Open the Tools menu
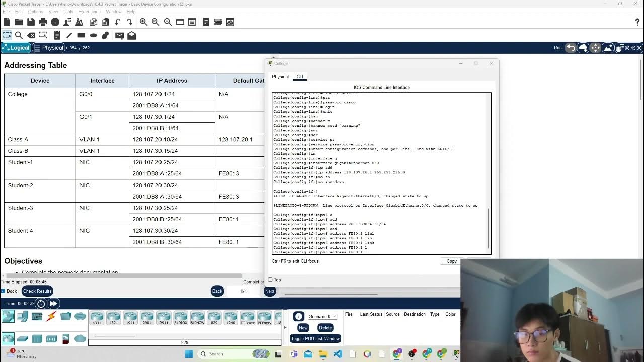644x362 pixels. [x=68, y=12]
